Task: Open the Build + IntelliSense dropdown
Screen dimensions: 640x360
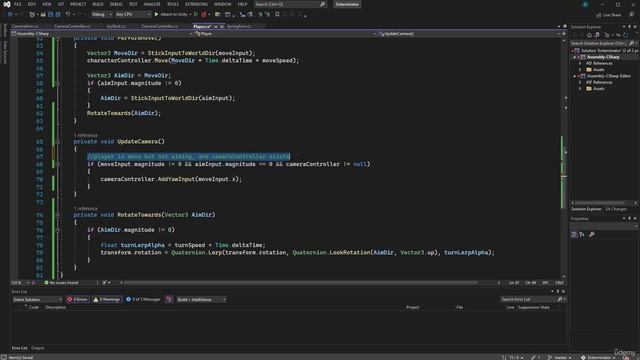Action: pyautogui.click(x=201, y=300)
